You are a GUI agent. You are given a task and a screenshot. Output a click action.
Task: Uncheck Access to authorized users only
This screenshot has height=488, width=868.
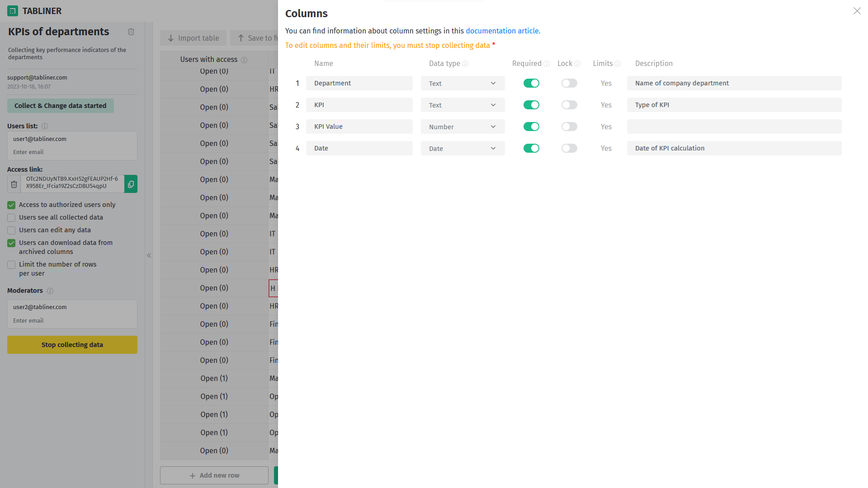11,205
